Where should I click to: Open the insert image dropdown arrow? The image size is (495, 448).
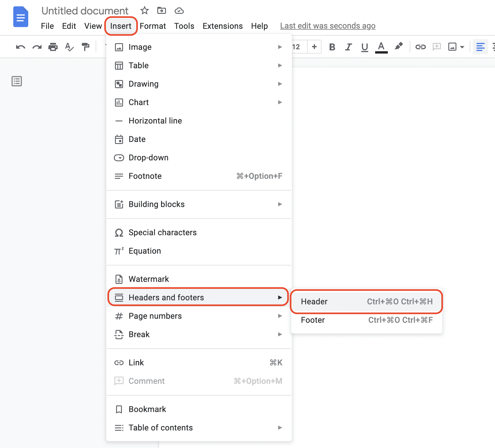click(462, 47)
